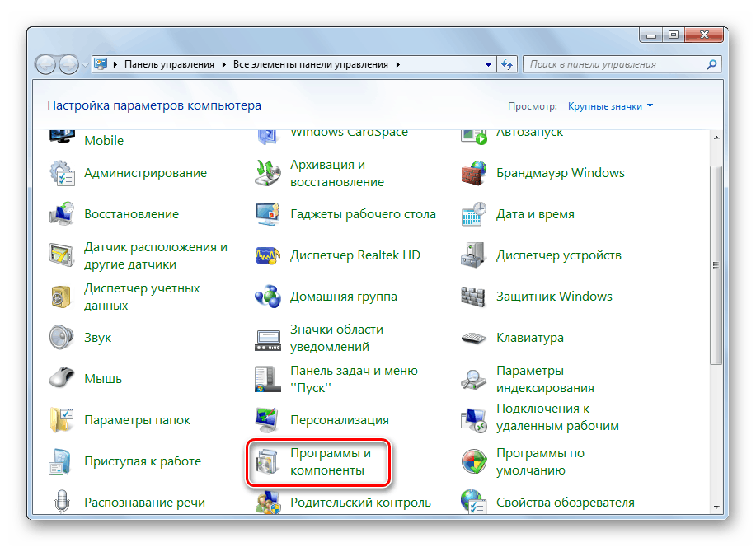Refresh the control panel view

[507, 64]
